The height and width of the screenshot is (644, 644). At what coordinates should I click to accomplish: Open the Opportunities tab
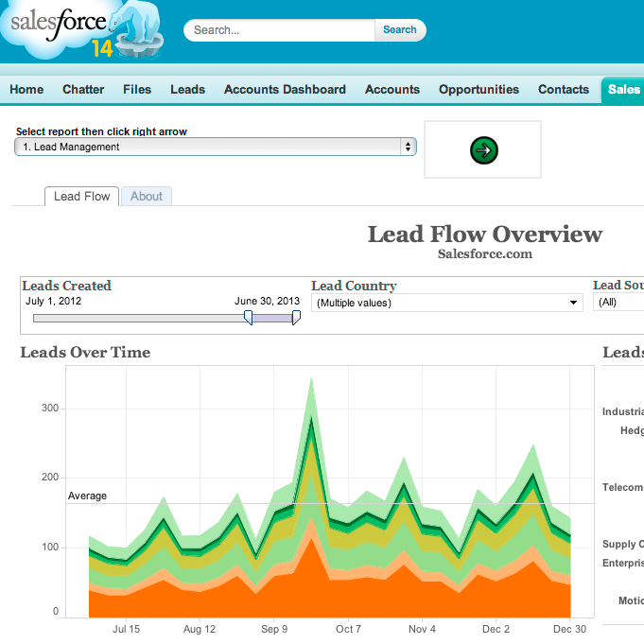[479, 90]
